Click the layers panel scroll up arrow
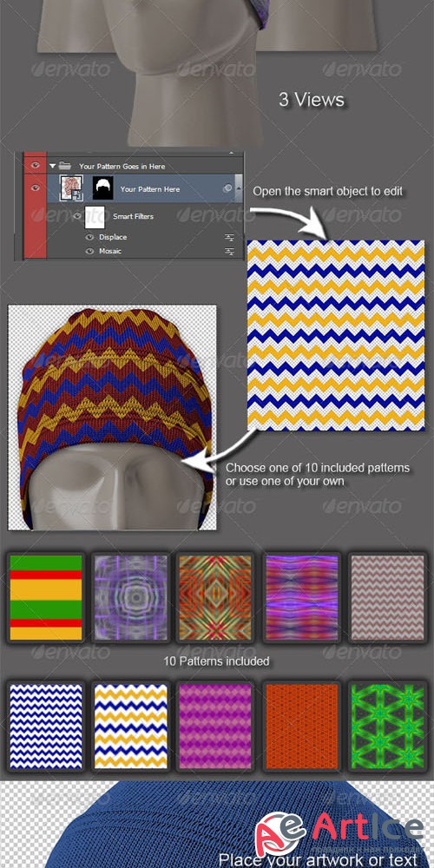The width and height of the screenshot is (434, 868). click(x=231, y=154)
